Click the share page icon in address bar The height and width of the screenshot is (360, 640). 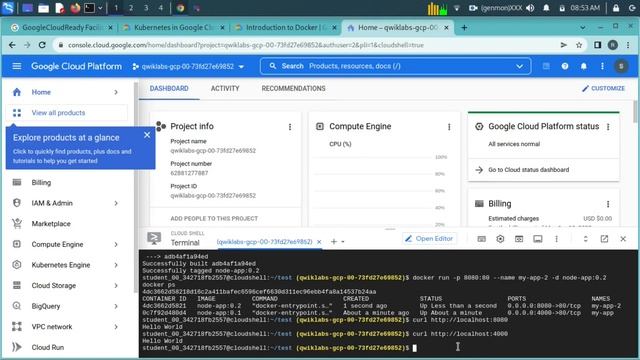(564, 45)
